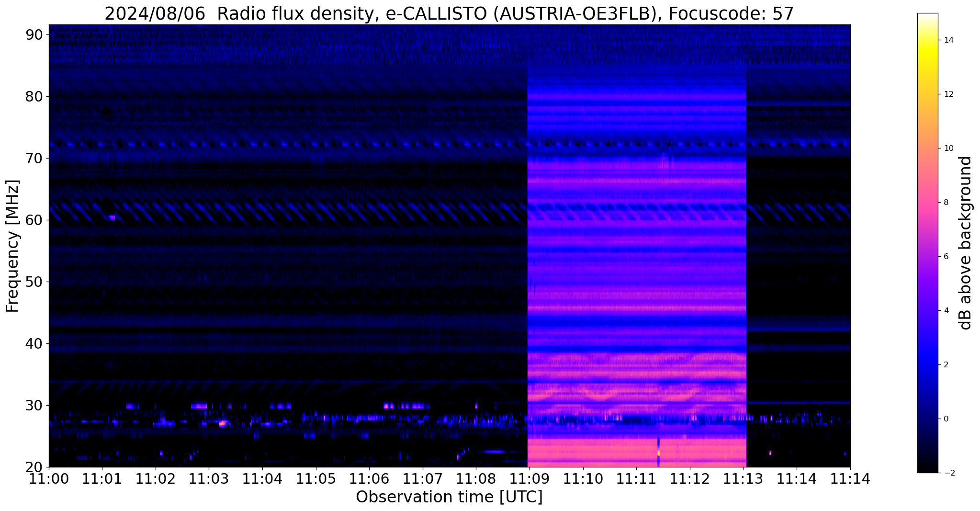Click the 11:08 time tick label
980x511 pixels.
click(x=476, y=479)
